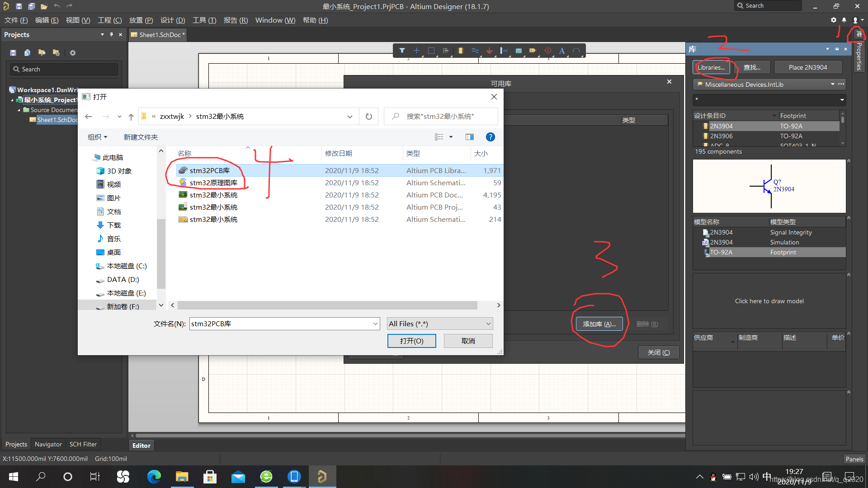Click the 关闭 (C) close button
868x488 pixels.
[x=659, y=352]
